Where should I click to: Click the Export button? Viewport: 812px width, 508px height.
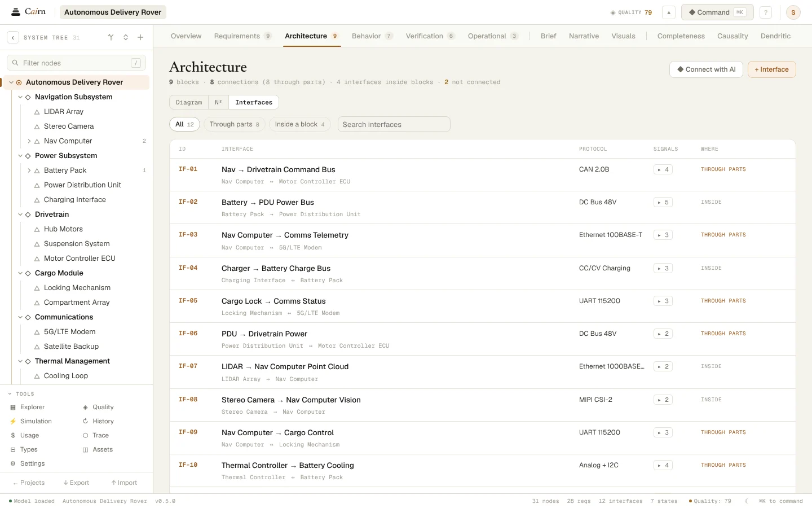(76, 483)
